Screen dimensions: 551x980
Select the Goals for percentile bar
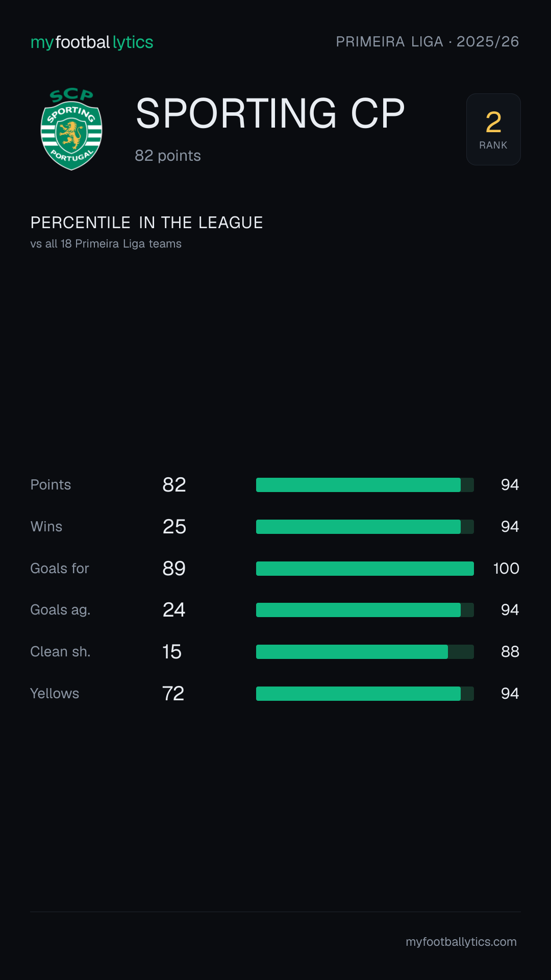pyautogui.click(x=365, y=569)
